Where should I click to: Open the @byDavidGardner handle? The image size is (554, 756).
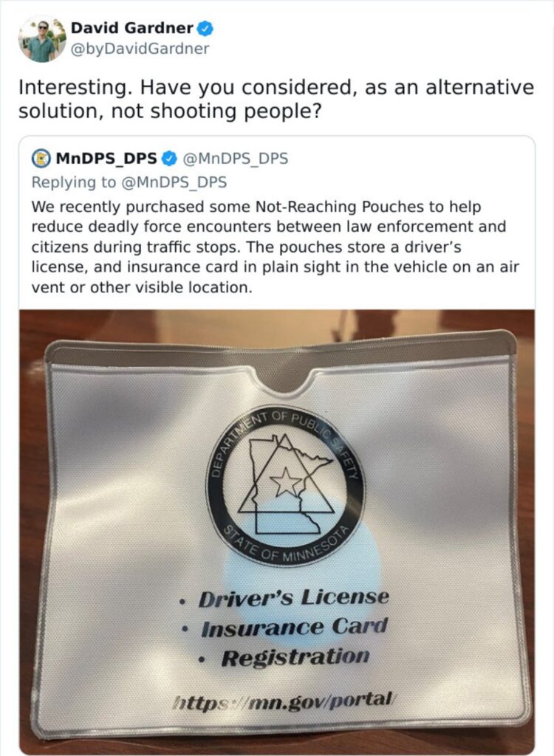(x=140, y=49)
